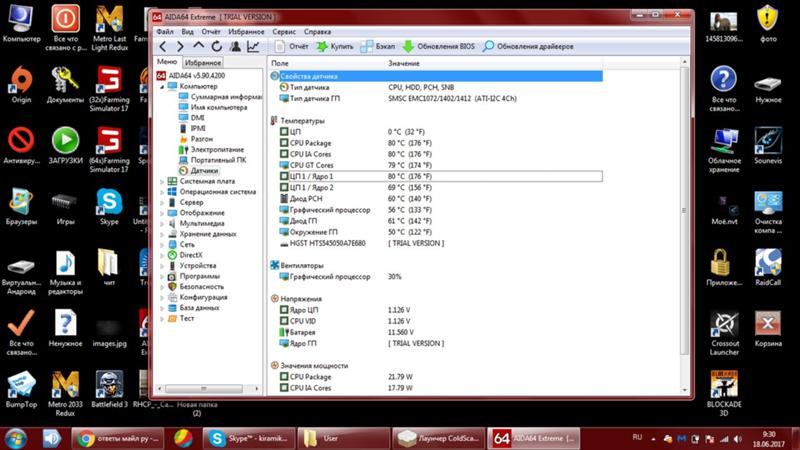
Task: Open Chrome window in the taskbar
Action: (x=118, y=438)
